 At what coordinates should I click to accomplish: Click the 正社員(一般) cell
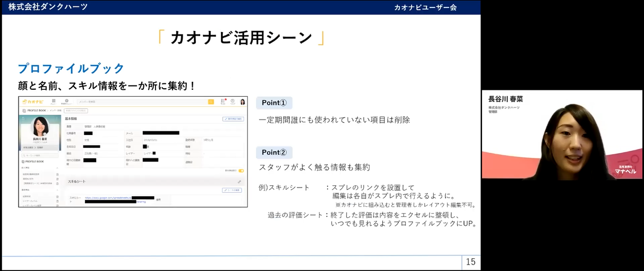pyautogui.click(x=90, y=153)
